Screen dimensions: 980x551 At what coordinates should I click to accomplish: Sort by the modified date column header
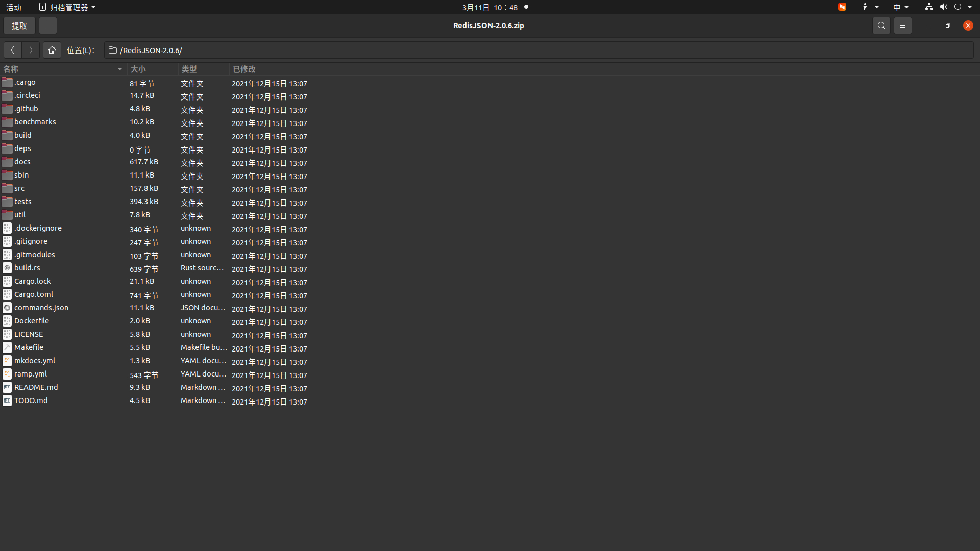[244, 69]
